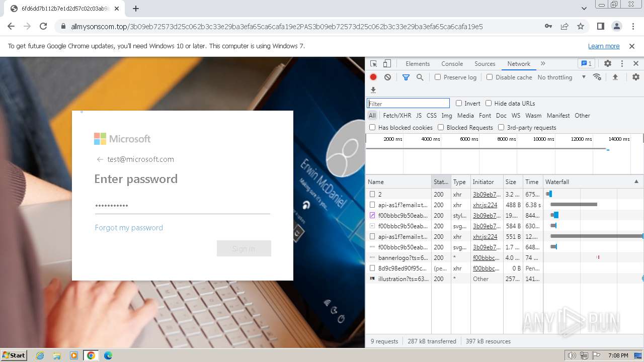The image size is (644, 362).
Task: Stop recording network log red button
Action: tap(373, 77)
